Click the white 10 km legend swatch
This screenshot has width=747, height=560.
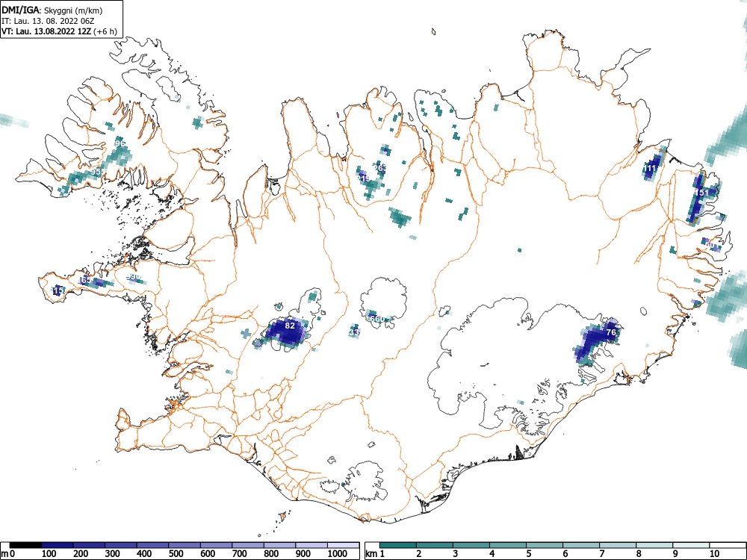[x=728, y=545]
